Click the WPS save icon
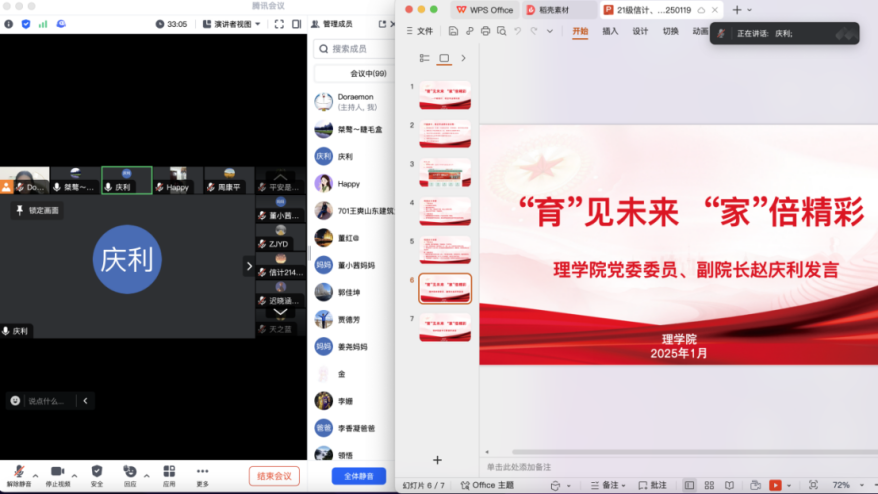 [454, 31]
